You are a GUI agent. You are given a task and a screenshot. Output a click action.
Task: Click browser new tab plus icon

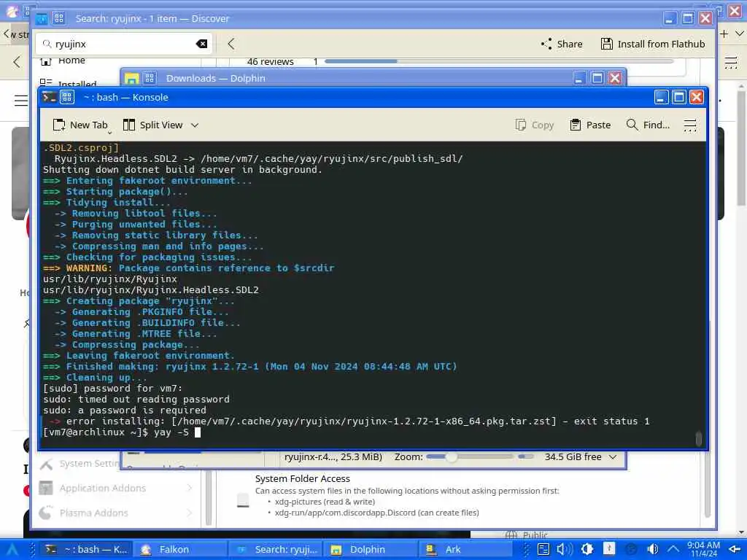click(724, 34)
